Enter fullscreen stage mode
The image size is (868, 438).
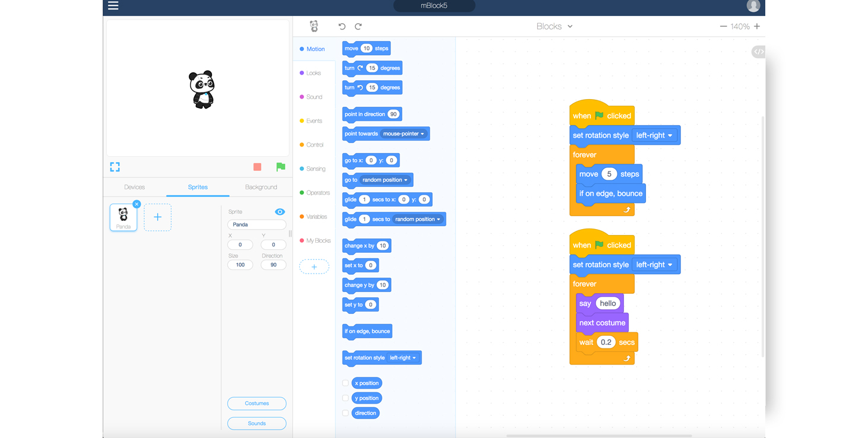coord(114,167)
